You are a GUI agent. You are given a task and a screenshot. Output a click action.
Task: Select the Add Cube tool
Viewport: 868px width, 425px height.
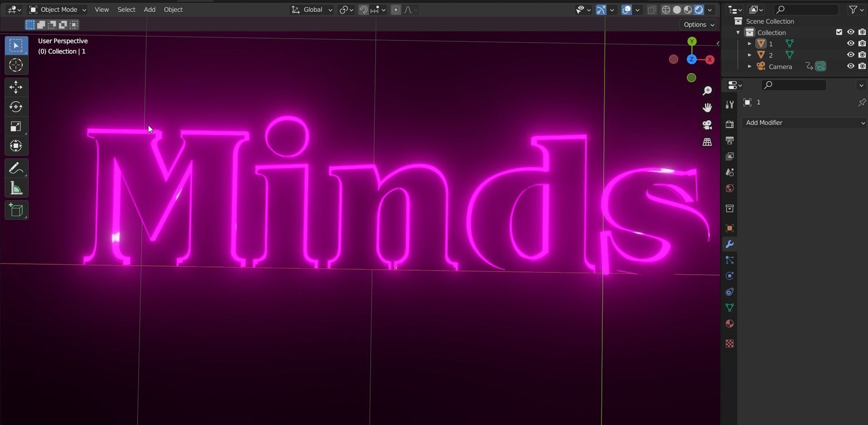(x=16, y=210)
